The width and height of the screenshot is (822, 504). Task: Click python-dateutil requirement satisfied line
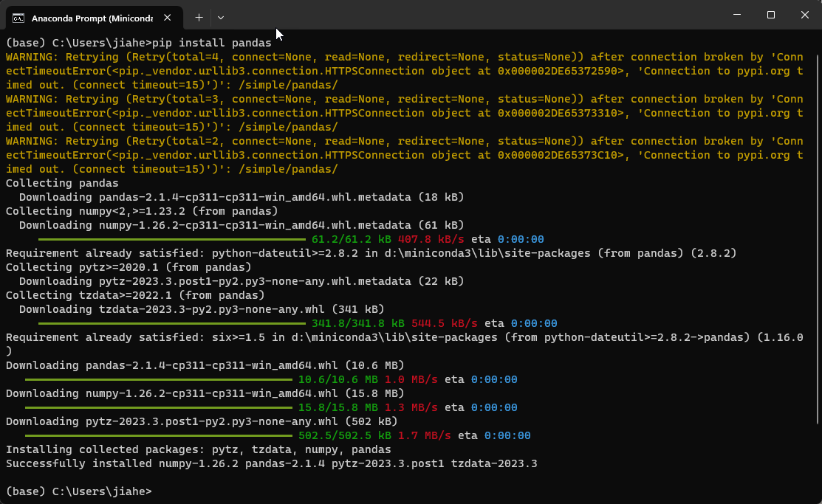point(371,253)
